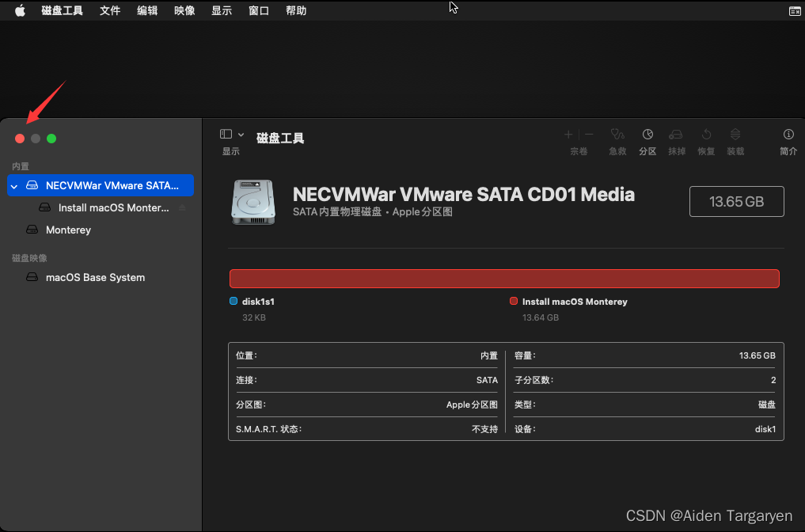
Task: Collapse the NECVMWar VMware SATA disk tree
Action: point(14,186)
